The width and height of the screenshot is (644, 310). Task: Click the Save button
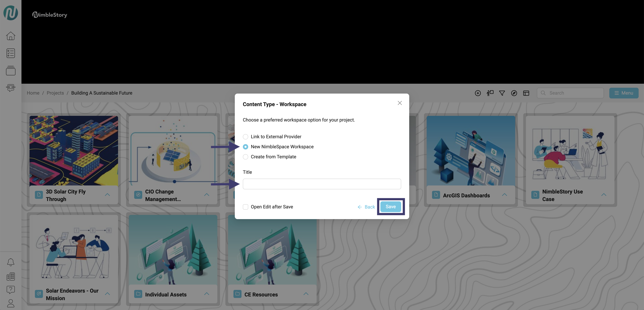(x=390, y=207)
